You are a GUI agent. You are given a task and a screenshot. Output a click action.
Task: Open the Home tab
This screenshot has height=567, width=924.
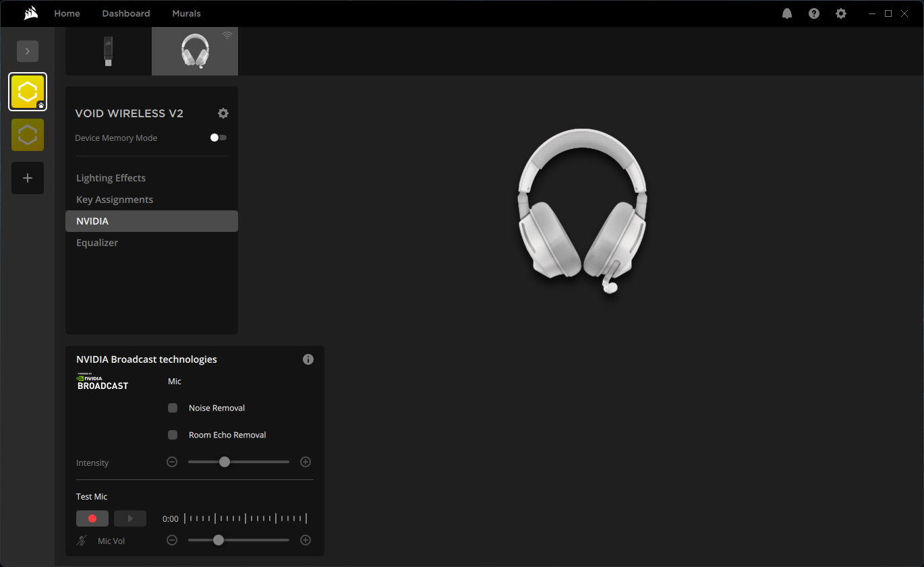(x=67, y=13)
